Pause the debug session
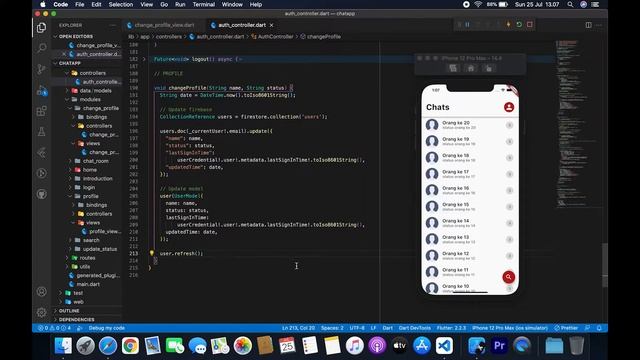The height and width of the screenshot is (360, 640). [x=468, y=24]
